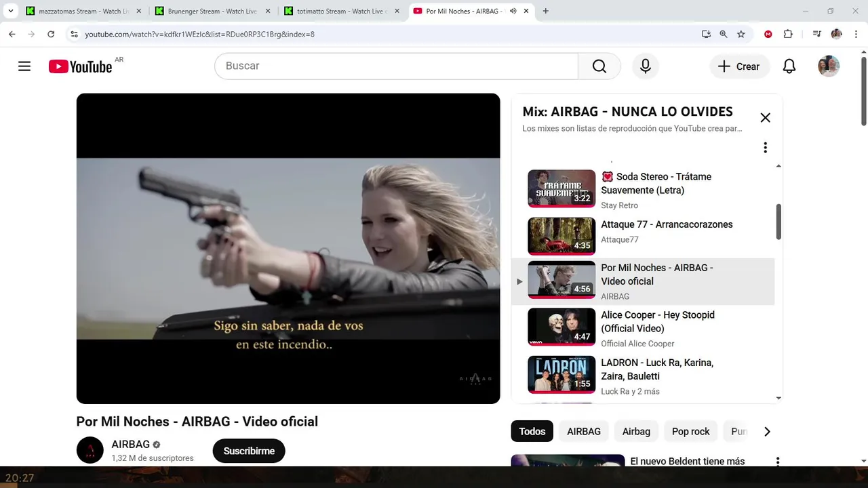Open the YouTube hamburger guide menu
Viewport: 868px width, 488px height.
24,66
